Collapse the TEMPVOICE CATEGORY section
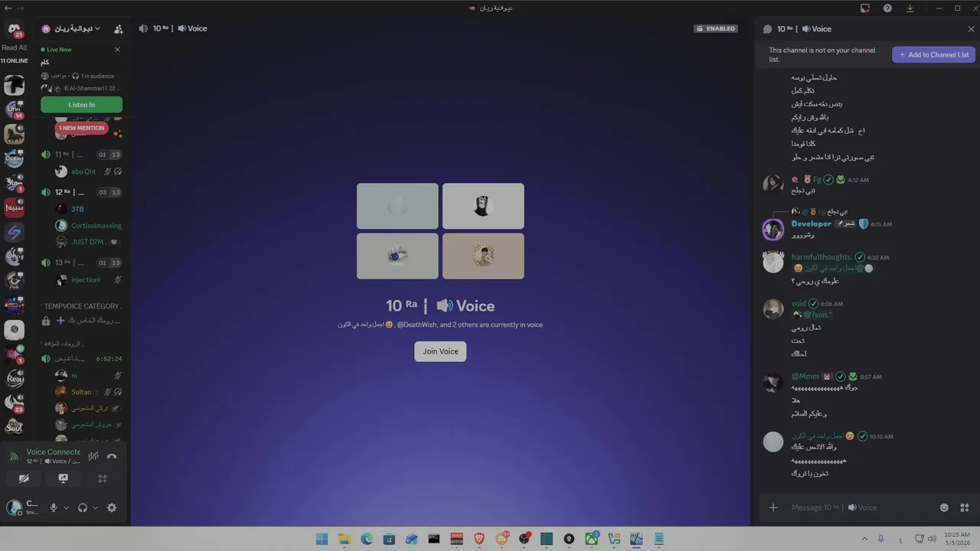 tap(81, 306)
